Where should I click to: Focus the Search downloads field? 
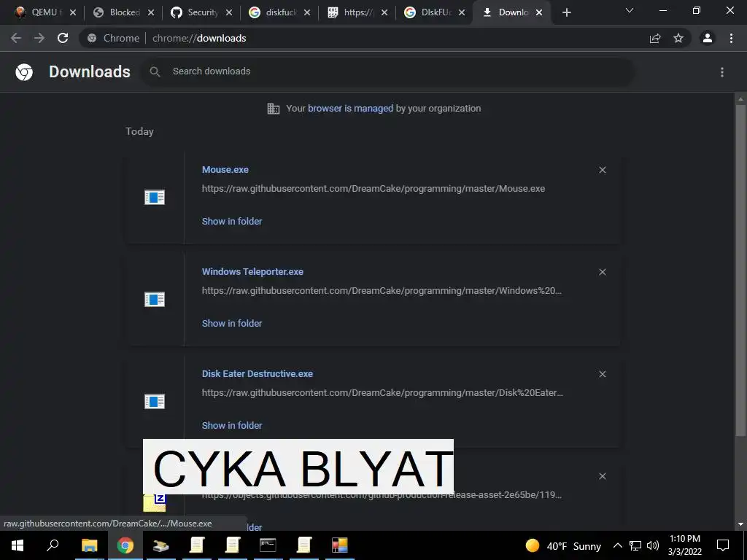pyautogui.click(x=387, y=71)
